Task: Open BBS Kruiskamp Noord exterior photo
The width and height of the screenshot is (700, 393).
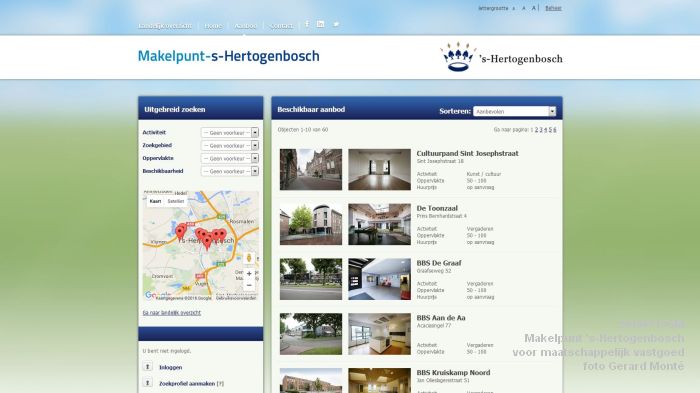Action: tap(311, 380)
